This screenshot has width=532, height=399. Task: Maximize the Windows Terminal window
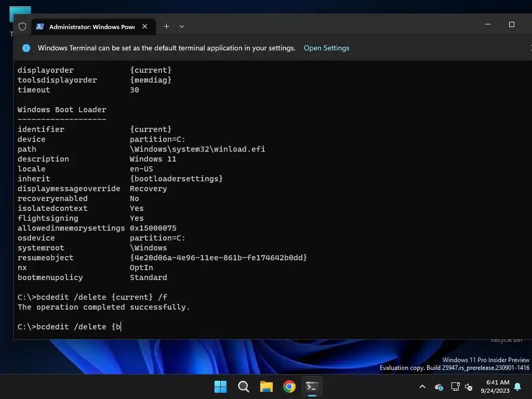(512, 24)
